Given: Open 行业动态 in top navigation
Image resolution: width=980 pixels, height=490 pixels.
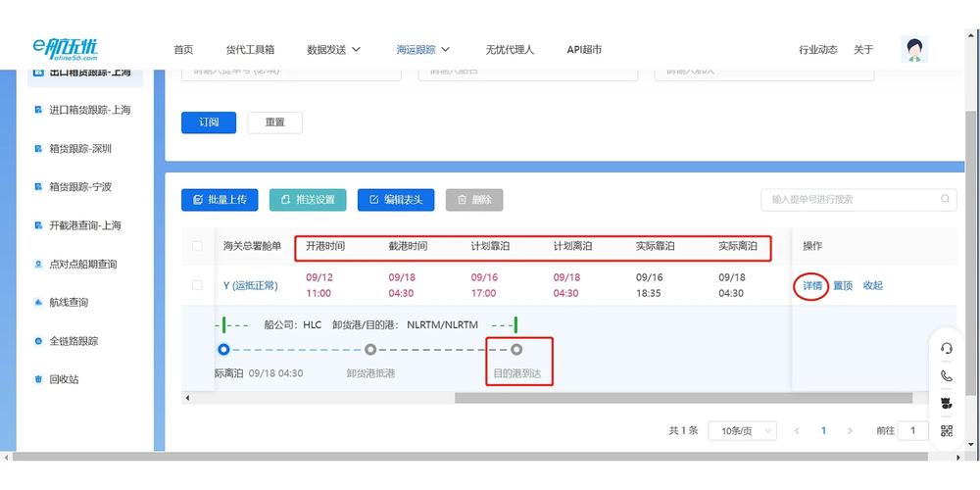Looking at the screenshot, I should pos(818,49).
